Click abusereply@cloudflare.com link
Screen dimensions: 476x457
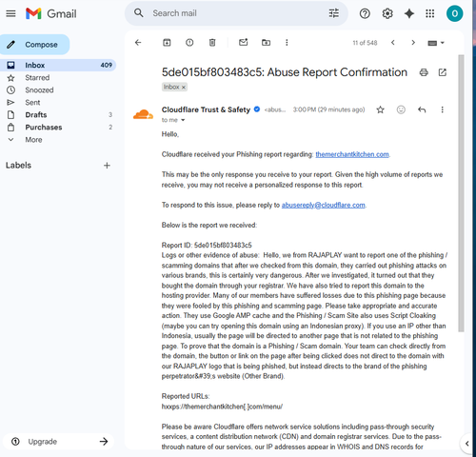pos(323,205)
